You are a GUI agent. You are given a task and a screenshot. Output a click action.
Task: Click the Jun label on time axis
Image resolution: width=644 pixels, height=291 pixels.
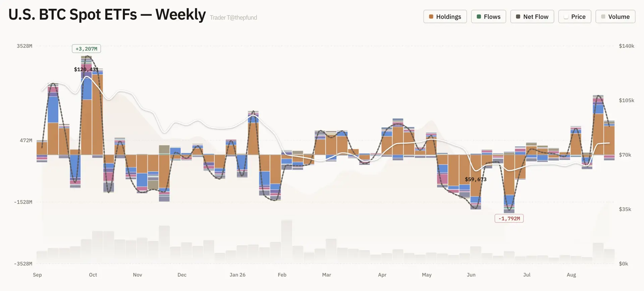[471, 275]
